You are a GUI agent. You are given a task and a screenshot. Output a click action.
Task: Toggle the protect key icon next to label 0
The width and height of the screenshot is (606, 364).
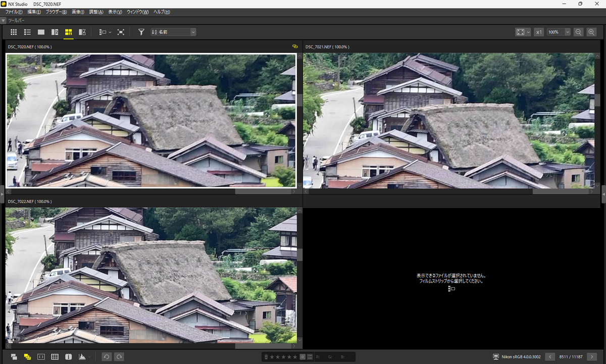pos(310,357)
